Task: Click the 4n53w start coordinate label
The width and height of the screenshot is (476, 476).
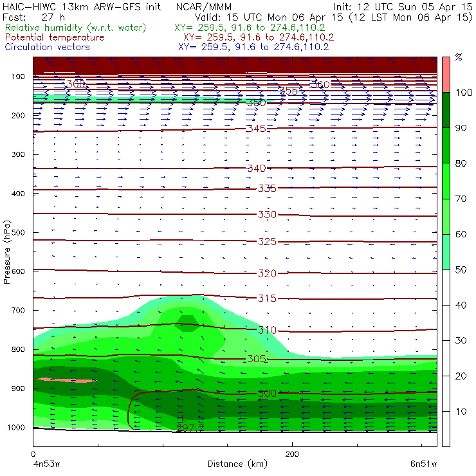Action: 46,464
